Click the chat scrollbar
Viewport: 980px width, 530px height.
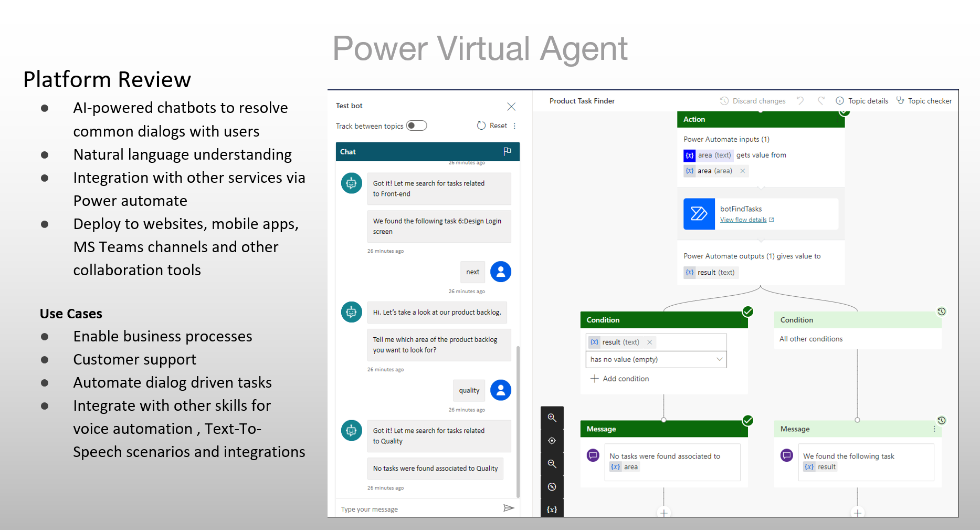pos(518,422)
